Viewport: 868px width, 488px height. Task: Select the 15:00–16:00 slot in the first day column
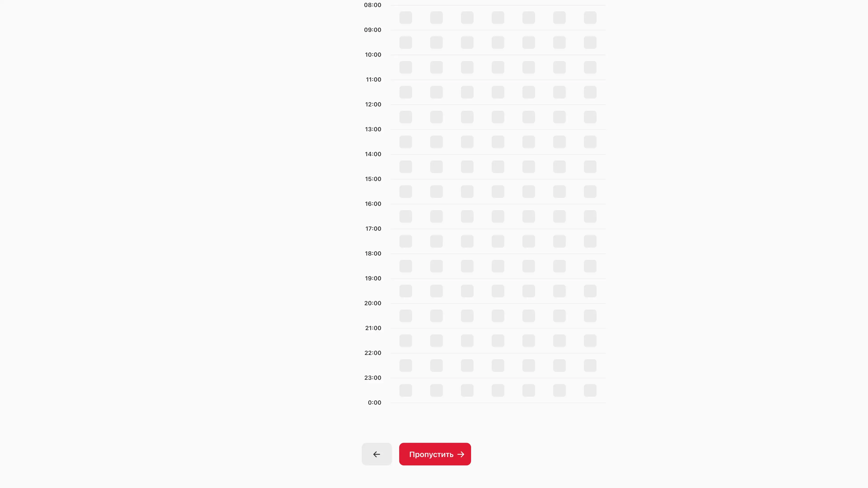tap(406, 192)
